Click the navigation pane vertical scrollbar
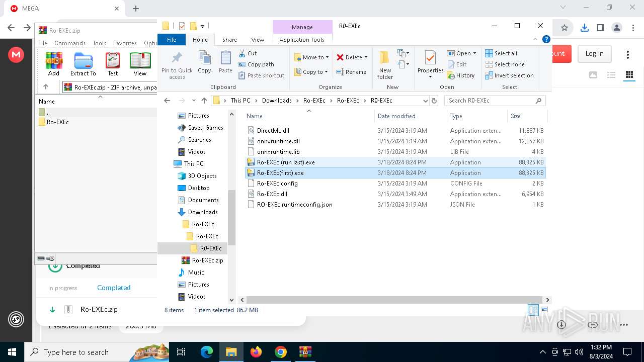 (232, 218)
